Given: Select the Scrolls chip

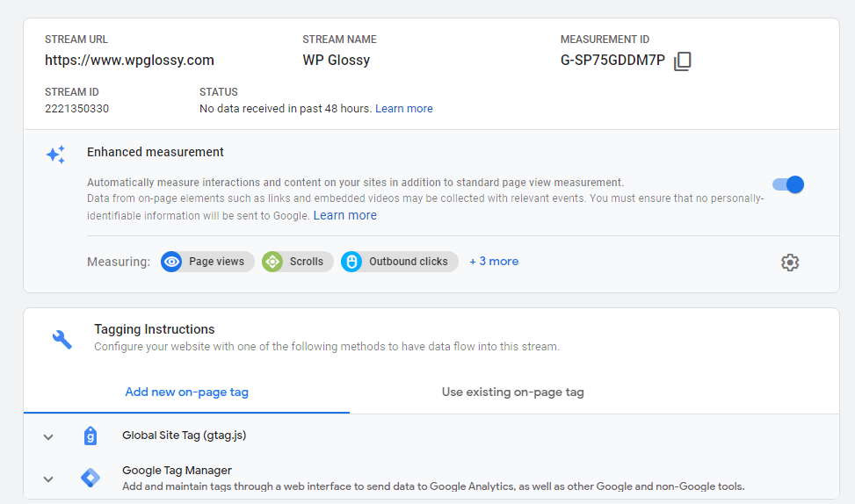Looking at the screenshot, I should coord(298,262).
